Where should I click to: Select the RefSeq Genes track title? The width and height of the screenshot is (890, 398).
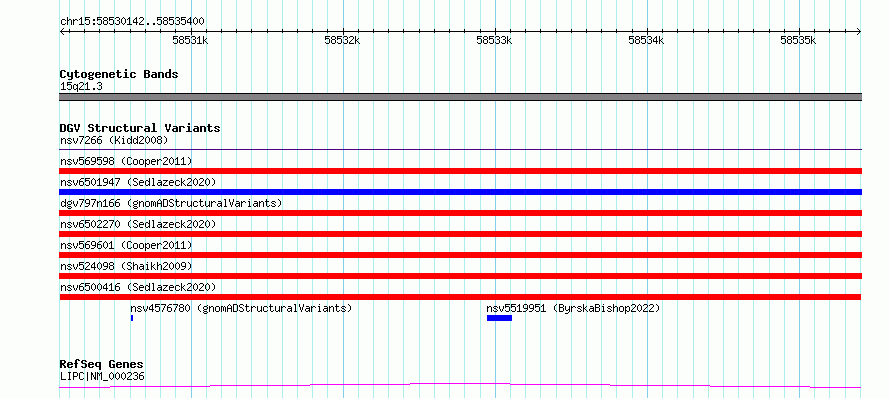click(x=102, y=364)
